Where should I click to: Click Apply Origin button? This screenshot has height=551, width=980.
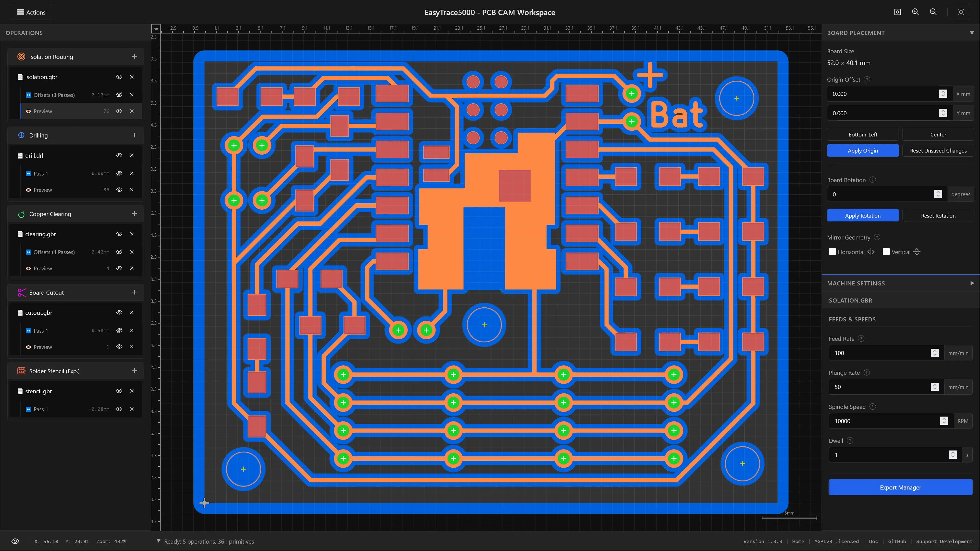[863, 150]
